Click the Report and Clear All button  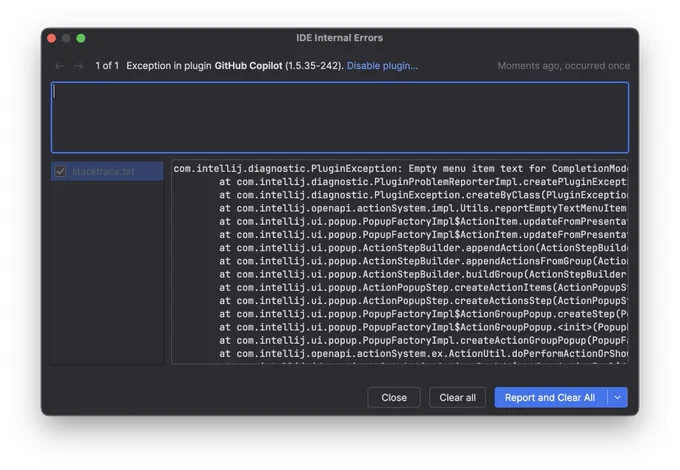[x=550, y=397]
